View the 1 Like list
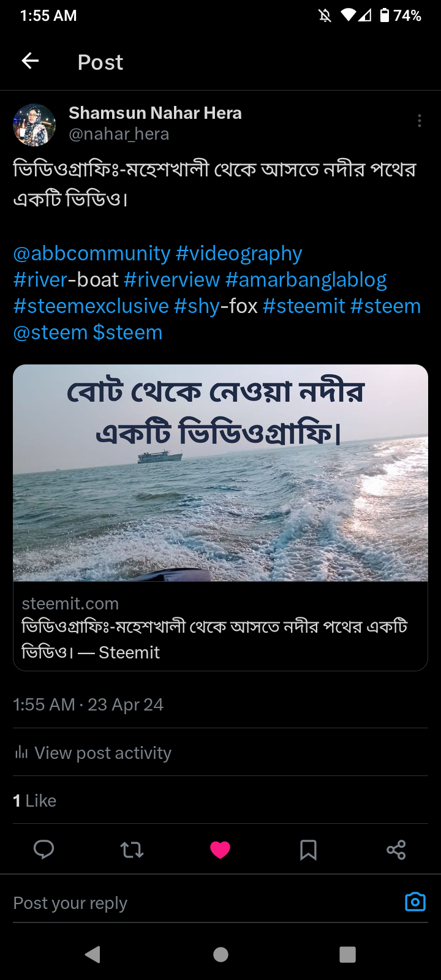This screenshot has width=441, height=980. tap(35, 801)
